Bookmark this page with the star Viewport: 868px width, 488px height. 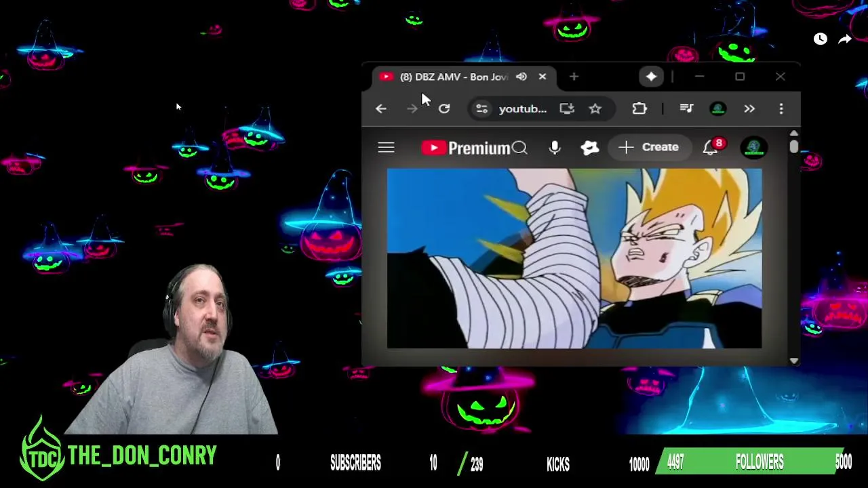(x=595, y=108)
